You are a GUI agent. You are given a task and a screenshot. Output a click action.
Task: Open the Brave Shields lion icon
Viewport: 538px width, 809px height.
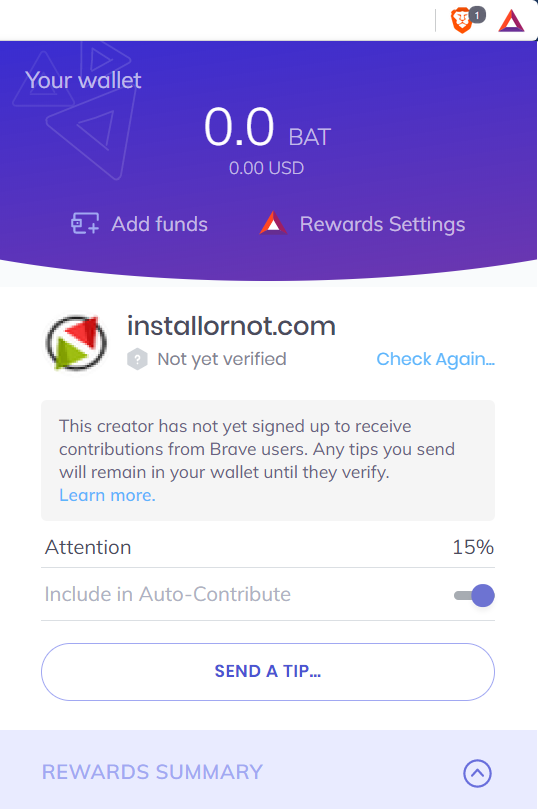461,21
